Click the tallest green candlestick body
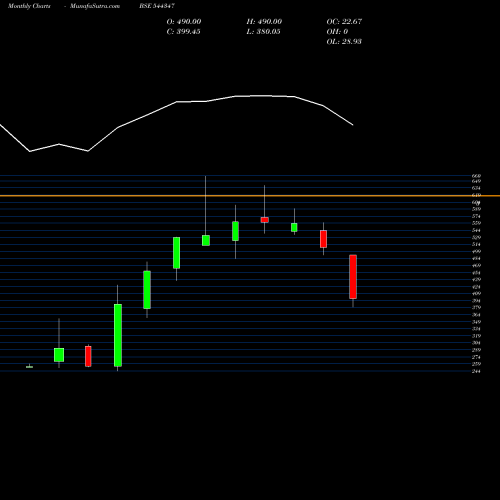The image size is (500, 500). coord(118,335)
